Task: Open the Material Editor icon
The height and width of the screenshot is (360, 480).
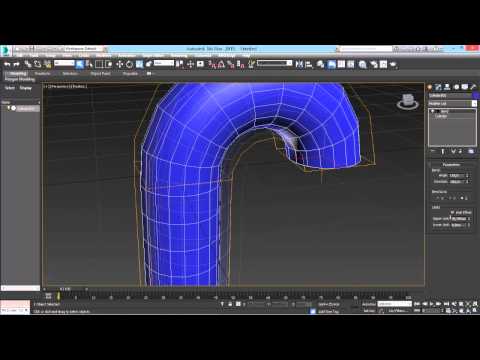Action: pos(363,64)
